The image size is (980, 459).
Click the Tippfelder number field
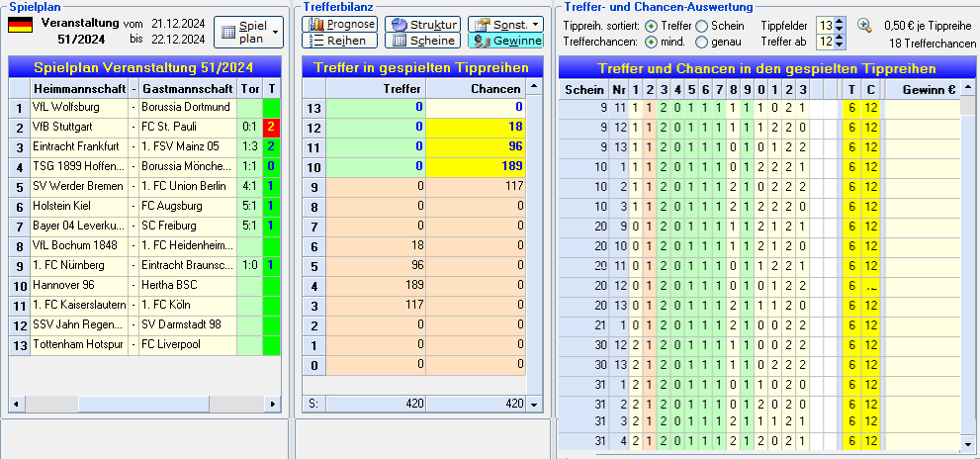coord(826,27)
